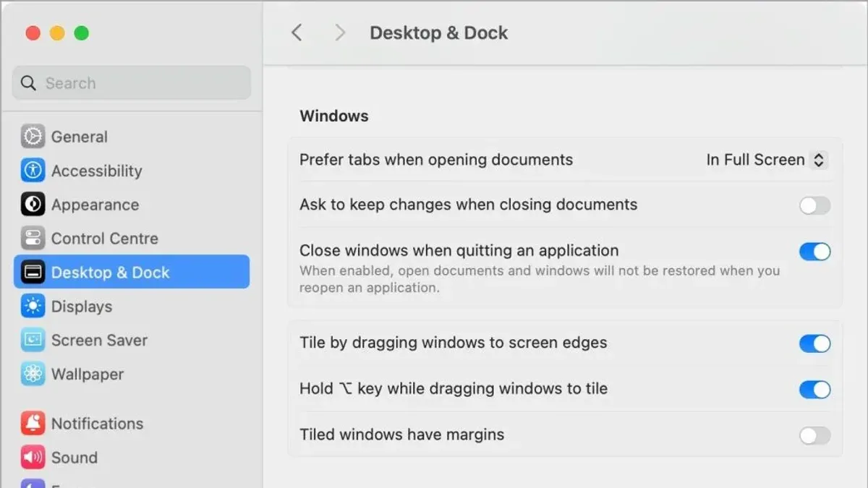Click the 'Windows' section heading
The width and height of the screenshot is (868, 488).
(334, 116)
